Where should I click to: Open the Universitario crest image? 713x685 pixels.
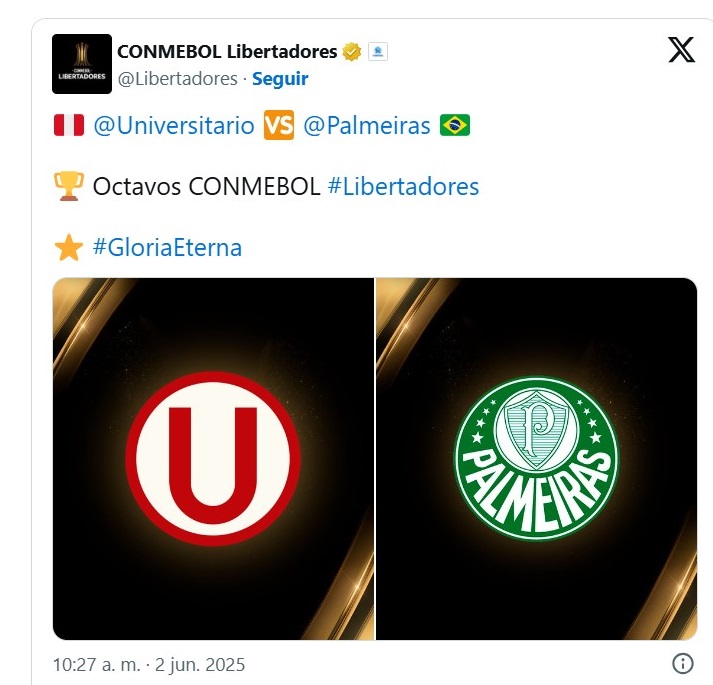[213, 458]
